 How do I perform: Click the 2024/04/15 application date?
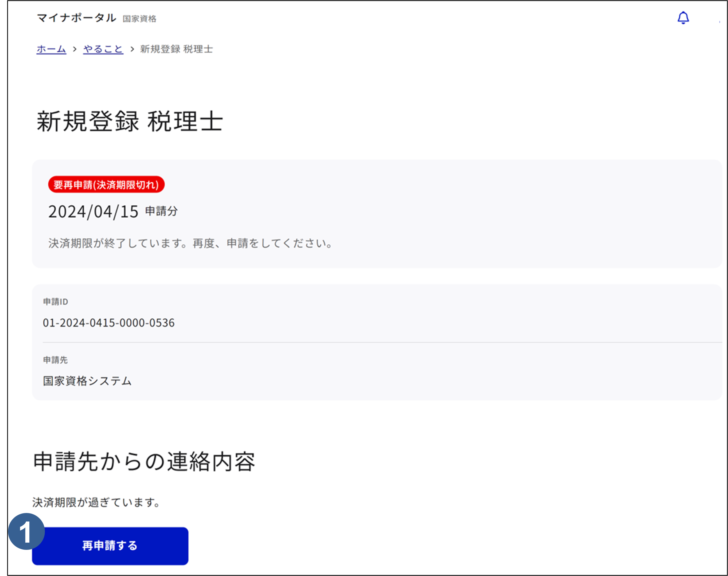coord(94,212)
